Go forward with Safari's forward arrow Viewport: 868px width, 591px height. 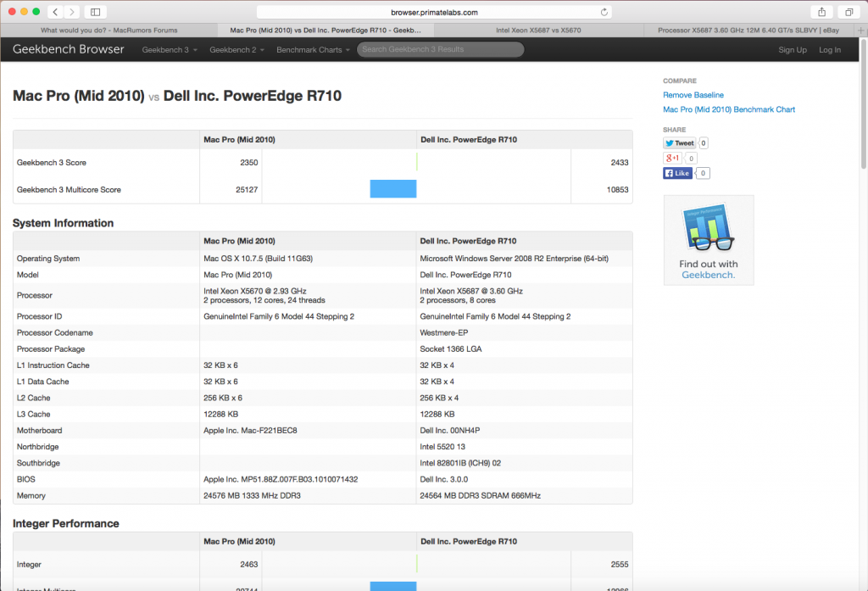71,12
